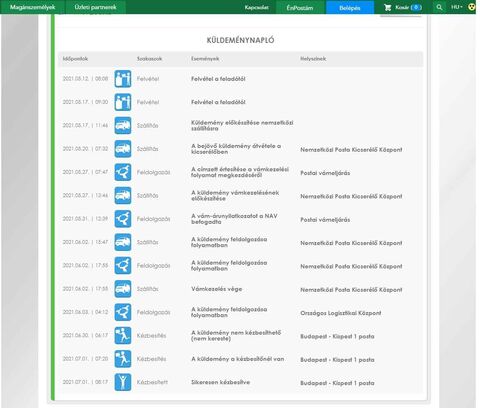Viewport: 480px width, 408px height.
Task: Click 'Postai vámeljárás' in the 07:47 row
Action: pos(325,173)
